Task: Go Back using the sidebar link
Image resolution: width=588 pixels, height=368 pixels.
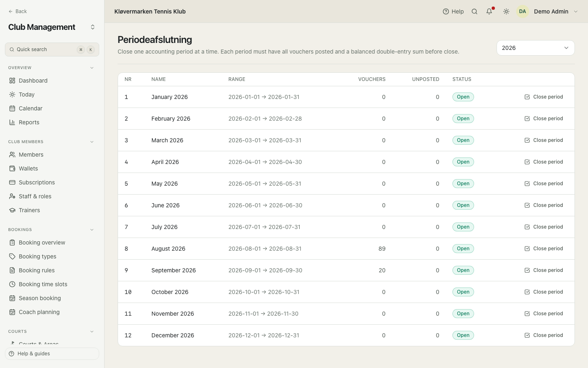Action: point(18,11)
